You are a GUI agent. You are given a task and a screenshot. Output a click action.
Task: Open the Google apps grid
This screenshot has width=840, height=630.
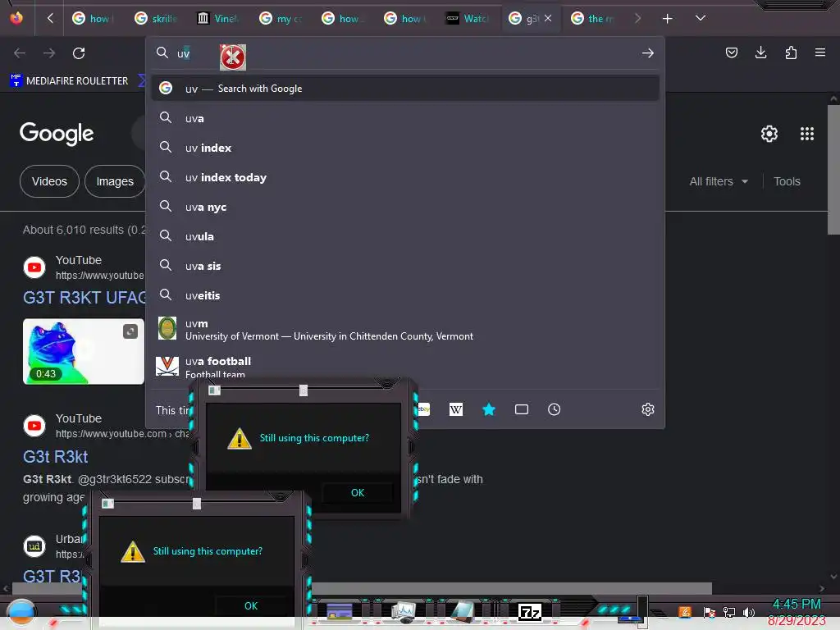pos(807,134)
